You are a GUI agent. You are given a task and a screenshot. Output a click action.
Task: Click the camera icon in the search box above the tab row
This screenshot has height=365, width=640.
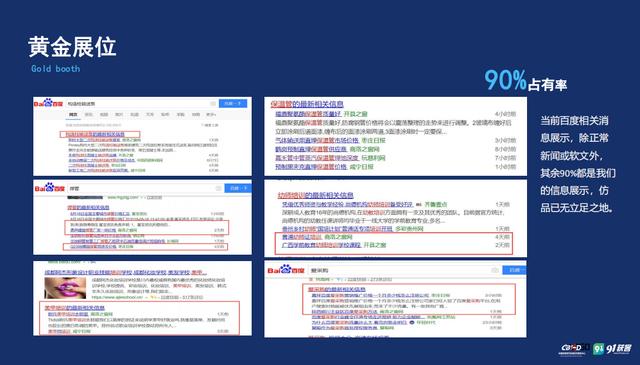213,103
